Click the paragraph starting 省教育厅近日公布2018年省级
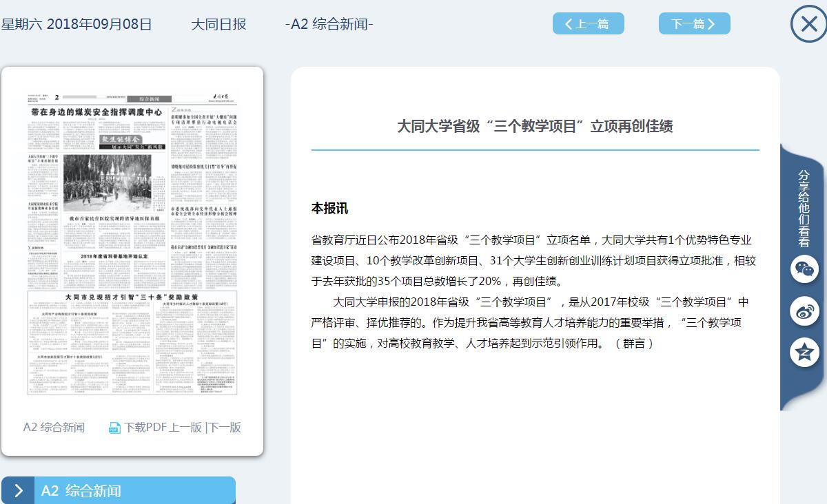827x504 pixels. point(534,260)
